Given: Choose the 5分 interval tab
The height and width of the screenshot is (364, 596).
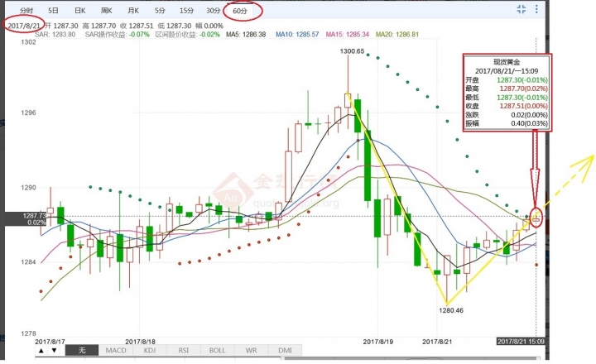Looking at the screenshot, I should coord(160,11).
